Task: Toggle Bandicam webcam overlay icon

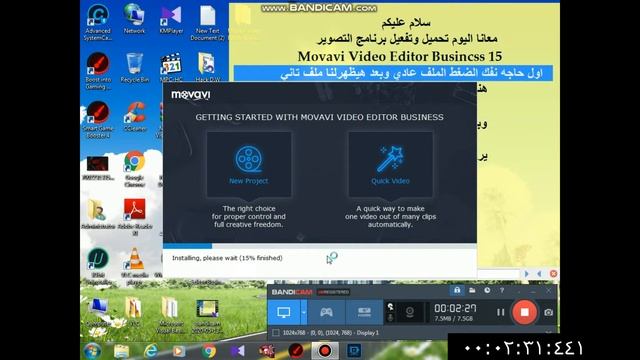Action: click(x=409, y=312)
